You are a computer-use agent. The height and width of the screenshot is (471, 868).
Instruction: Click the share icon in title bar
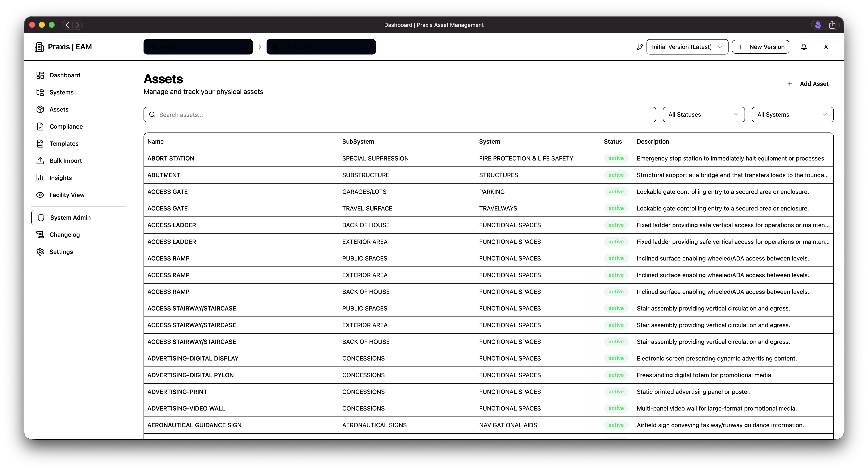[x=832, y=25]
